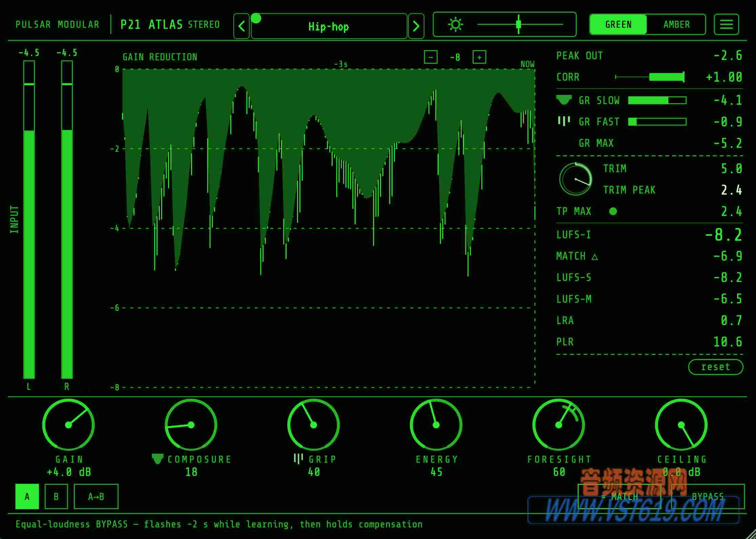Toggle the BYPASS button

tap(708, 497)
